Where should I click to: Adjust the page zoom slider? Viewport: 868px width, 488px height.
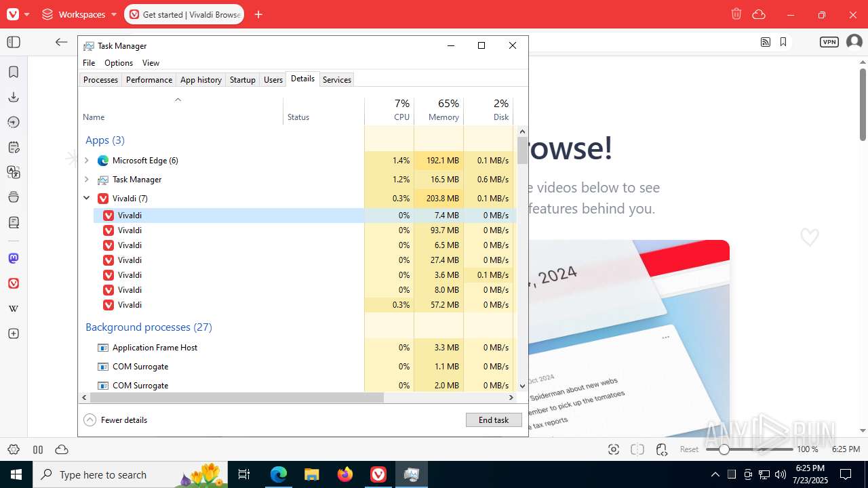coord(749,449)
